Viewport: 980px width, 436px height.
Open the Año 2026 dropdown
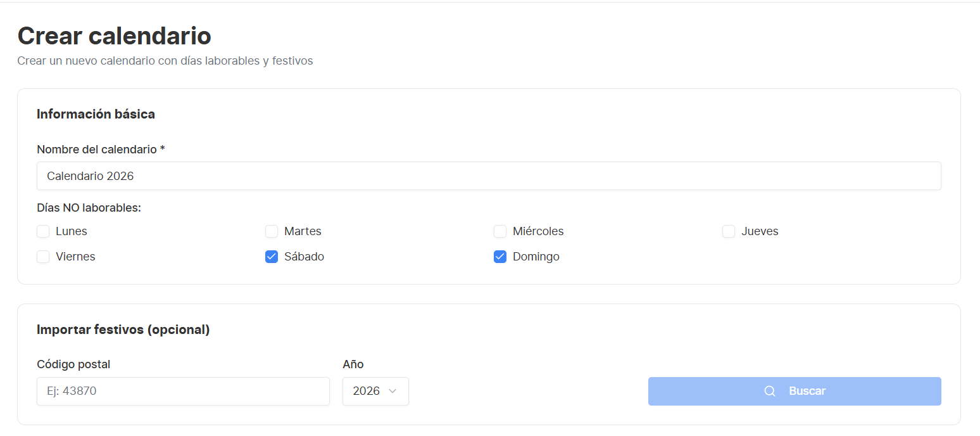(375, 391)
